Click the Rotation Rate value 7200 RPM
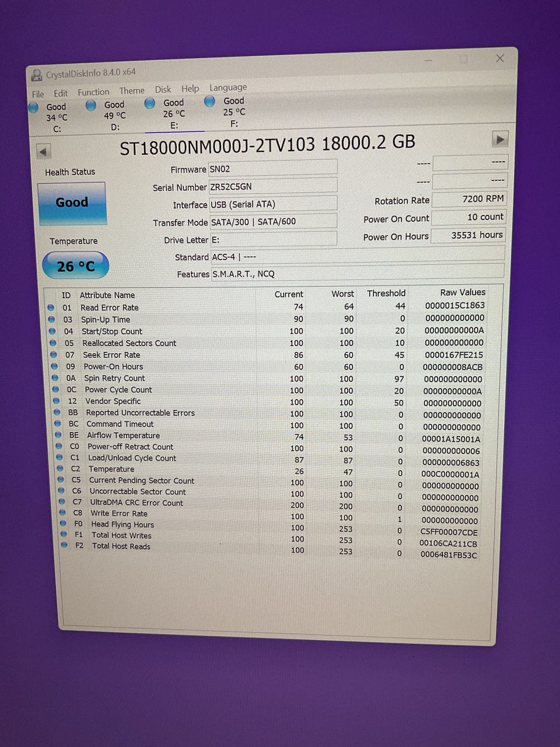560x747 pixels. [468, 199]
